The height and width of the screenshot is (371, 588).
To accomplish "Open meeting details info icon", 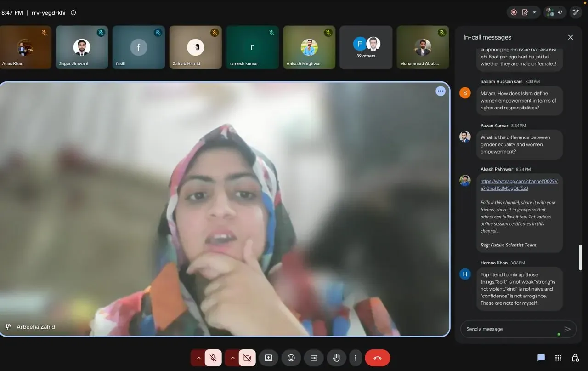I will point(73,13).
